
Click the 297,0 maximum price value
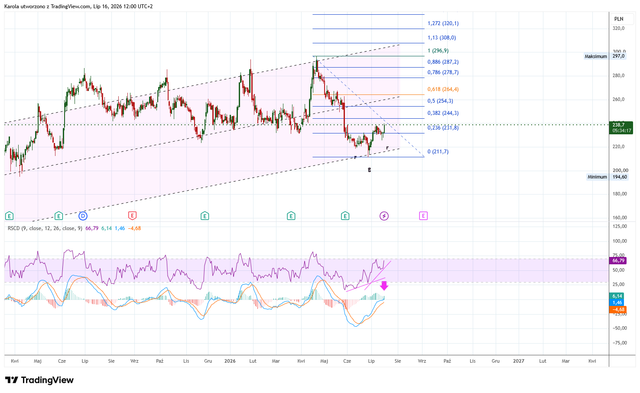coord(618,56)
